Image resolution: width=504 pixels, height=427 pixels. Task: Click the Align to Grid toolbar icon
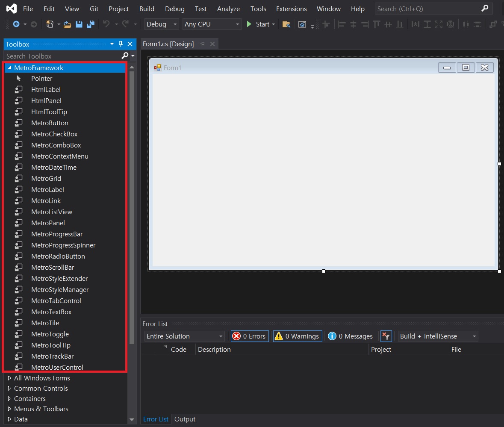326,24
